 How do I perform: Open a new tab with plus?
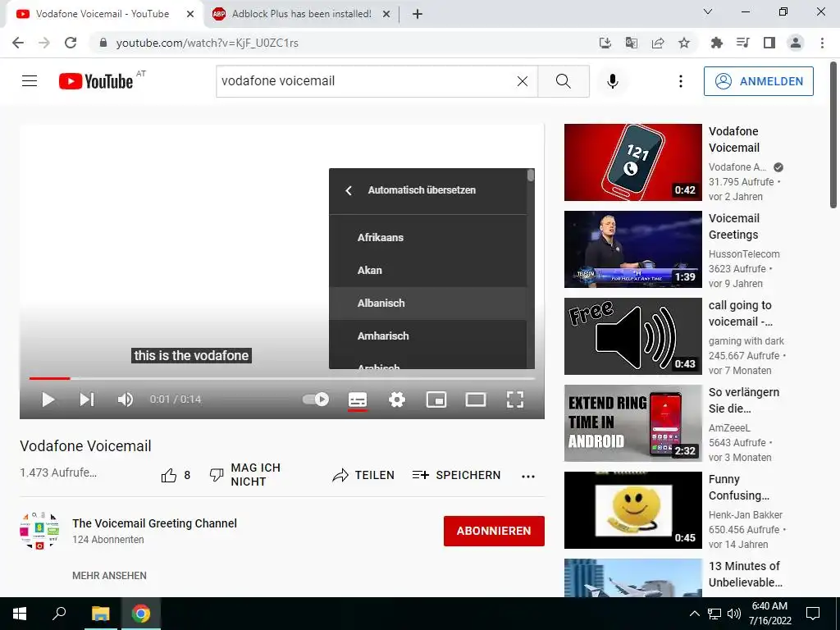[x=418, y=15]
